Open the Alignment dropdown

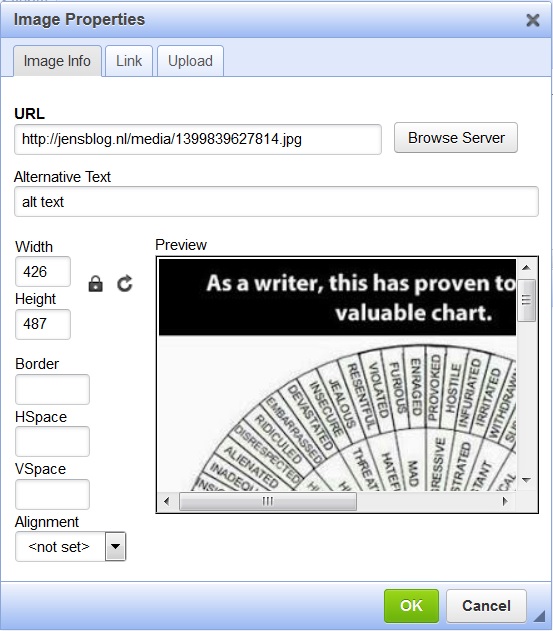pos(70,546)
